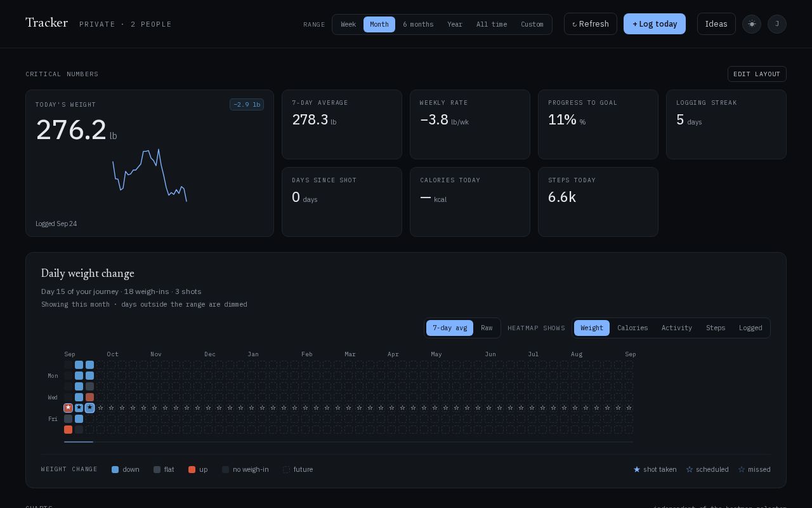This screenshot has width=812, height=508.
Task: Open the Calories Today card
Action: [470, 202]
